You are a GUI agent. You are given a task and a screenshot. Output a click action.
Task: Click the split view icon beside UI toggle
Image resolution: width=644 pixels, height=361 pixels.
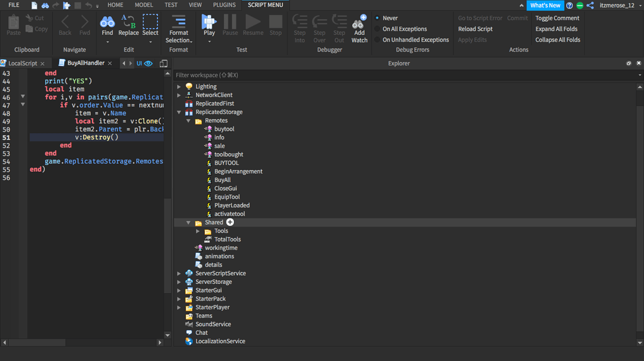(164, 63)
